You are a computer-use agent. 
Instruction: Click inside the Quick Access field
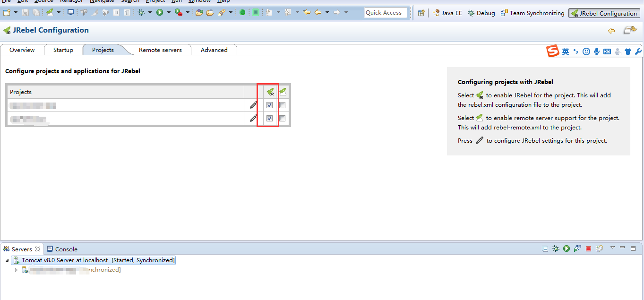point(386,13)
